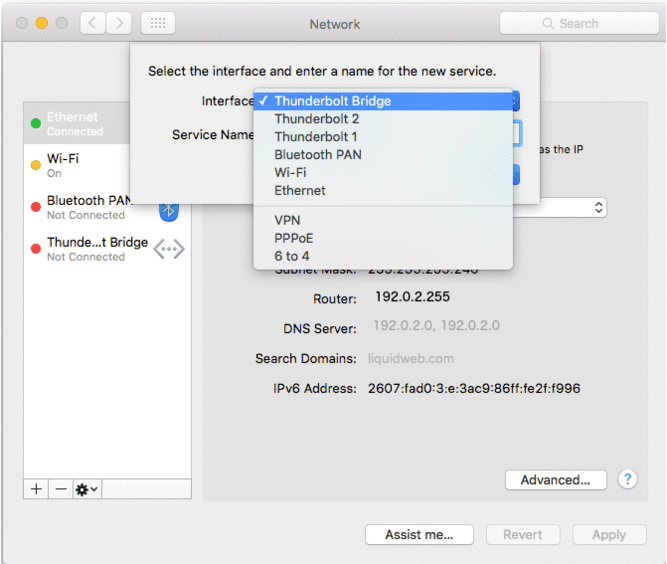Open the Configure IPv4 popup stepper

599,208
